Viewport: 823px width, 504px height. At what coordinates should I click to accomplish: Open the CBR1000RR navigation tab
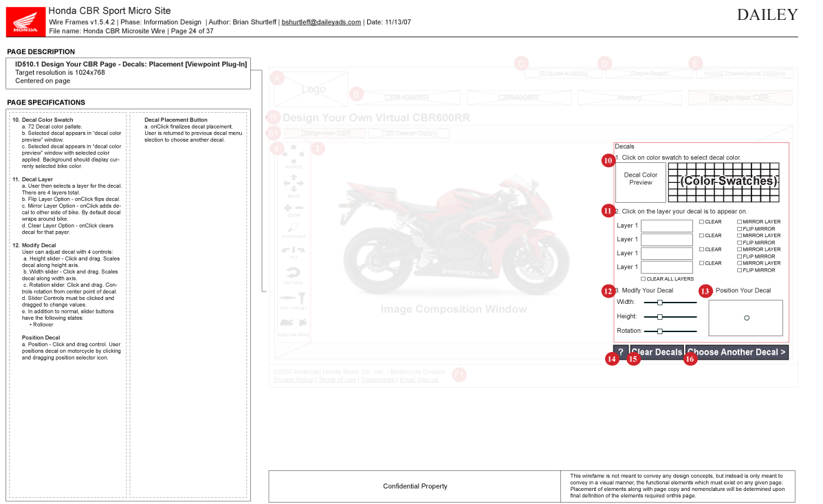pos(406,98)
